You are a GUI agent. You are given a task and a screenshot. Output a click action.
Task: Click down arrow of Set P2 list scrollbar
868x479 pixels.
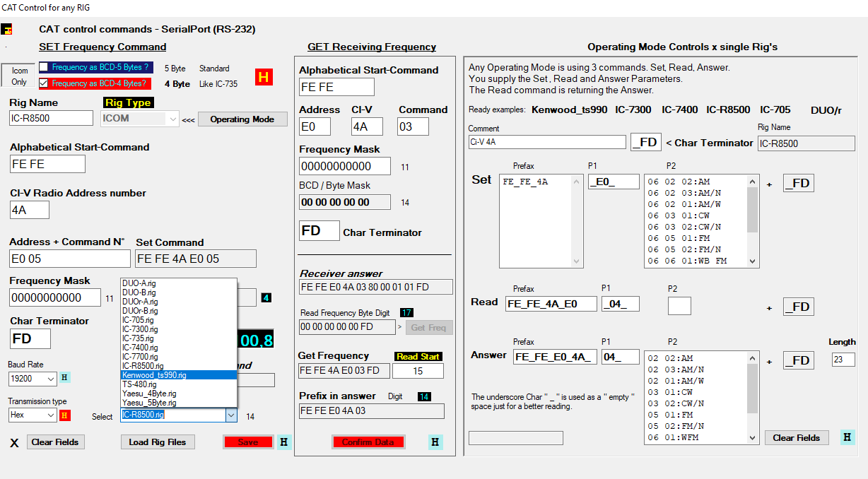tap(752, 261)
